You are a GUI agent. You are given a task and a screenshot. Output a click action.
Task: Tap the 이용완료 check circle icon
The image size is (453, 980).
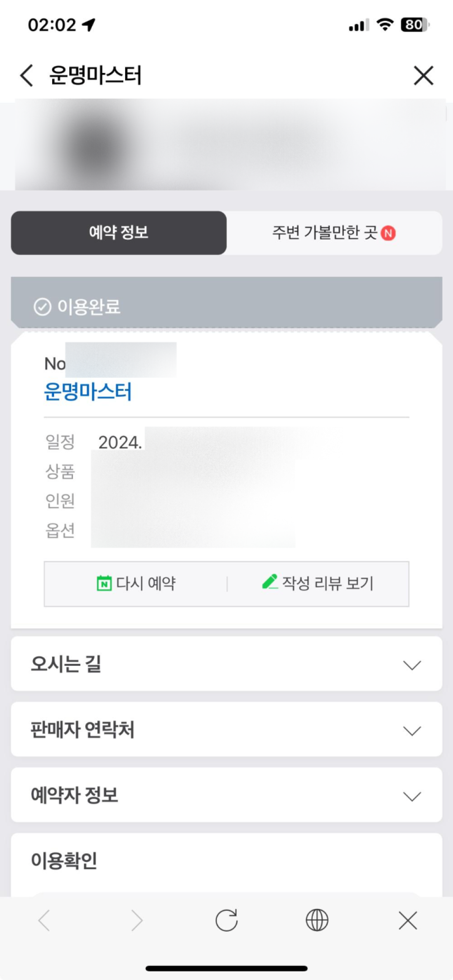[43, 307]
